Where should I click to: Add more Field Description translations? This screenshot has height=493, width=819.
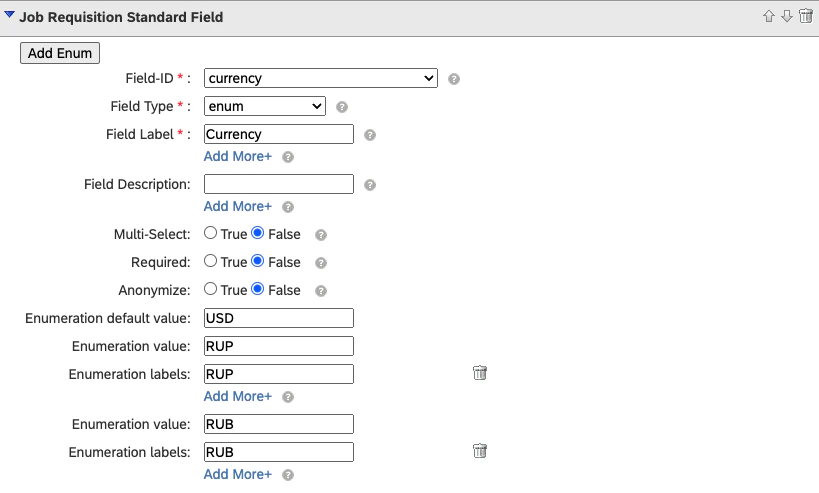tap(238, 206)
